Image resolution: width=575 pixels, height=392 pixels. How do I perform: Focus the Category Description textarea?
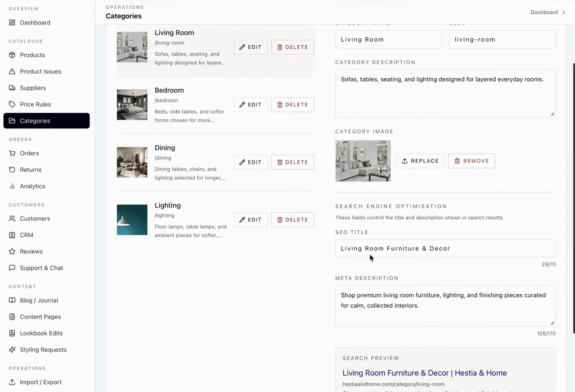(x=445, y=93)
